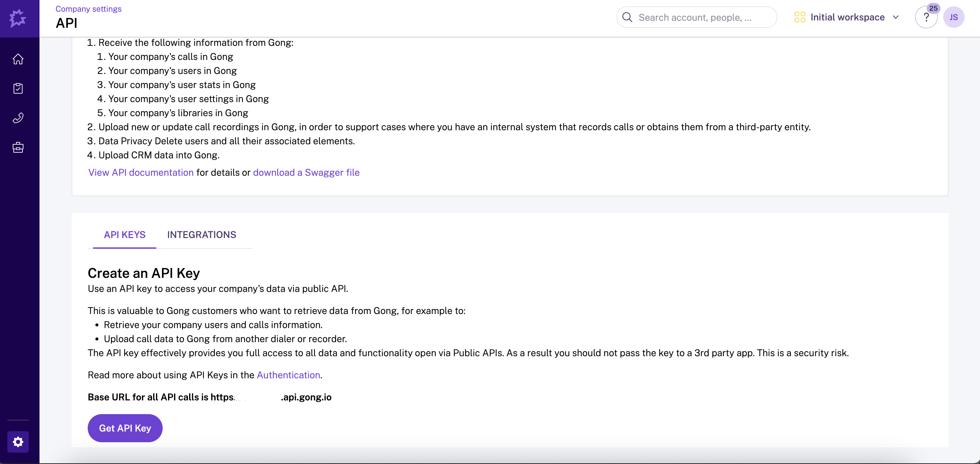Switch to the INTEGRATIONS tab

pos(201,234)
